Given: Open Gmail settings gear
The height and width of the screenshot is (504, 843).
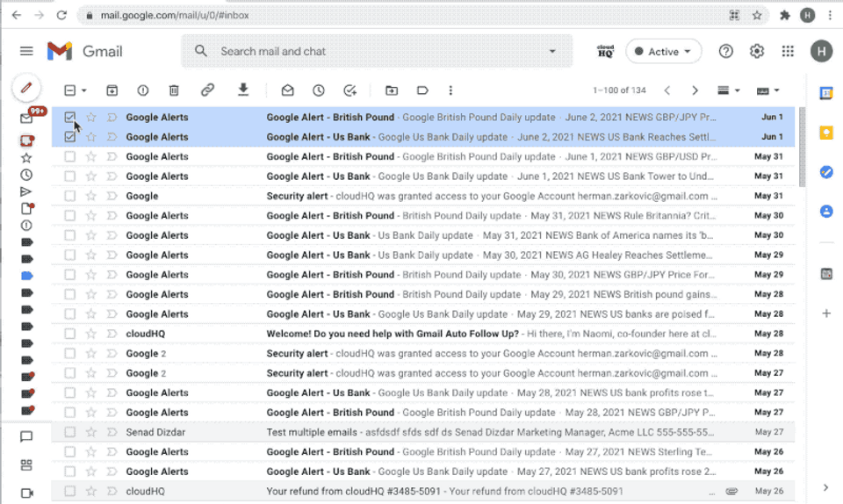Looking at the screenshot, I should pos(757,51).
